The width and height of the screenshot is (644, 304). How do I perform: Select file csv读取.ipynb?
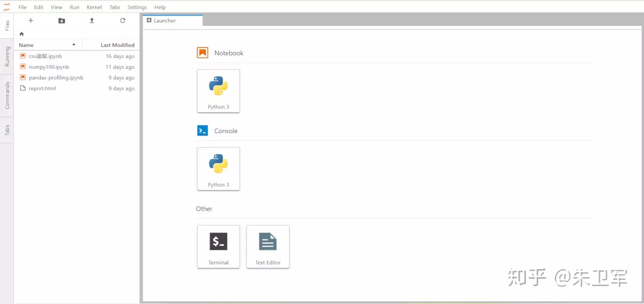pos(77,56)
